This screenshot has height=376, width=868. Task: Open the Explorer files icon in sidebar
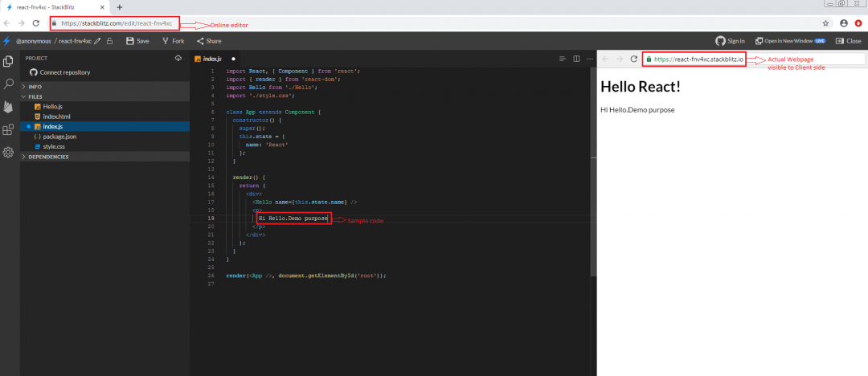(8, 61)
